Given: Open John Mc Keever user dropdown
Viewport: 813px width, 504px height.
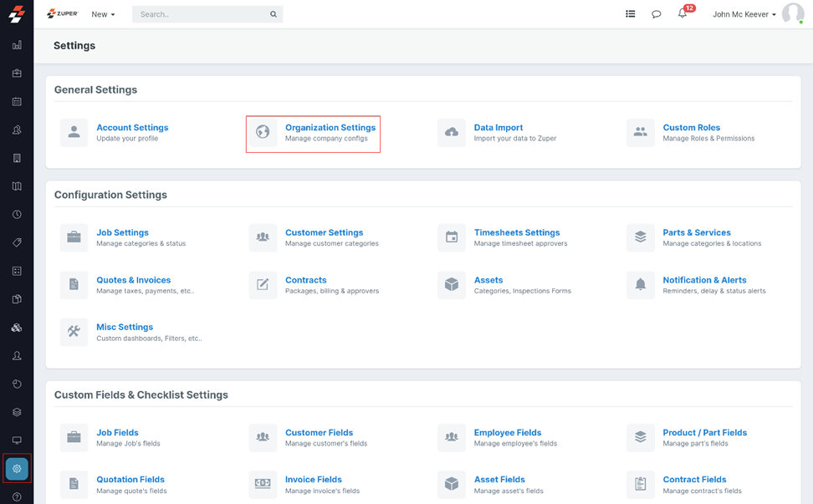Looking at the screenshot, I should click(x=744, y=14).
